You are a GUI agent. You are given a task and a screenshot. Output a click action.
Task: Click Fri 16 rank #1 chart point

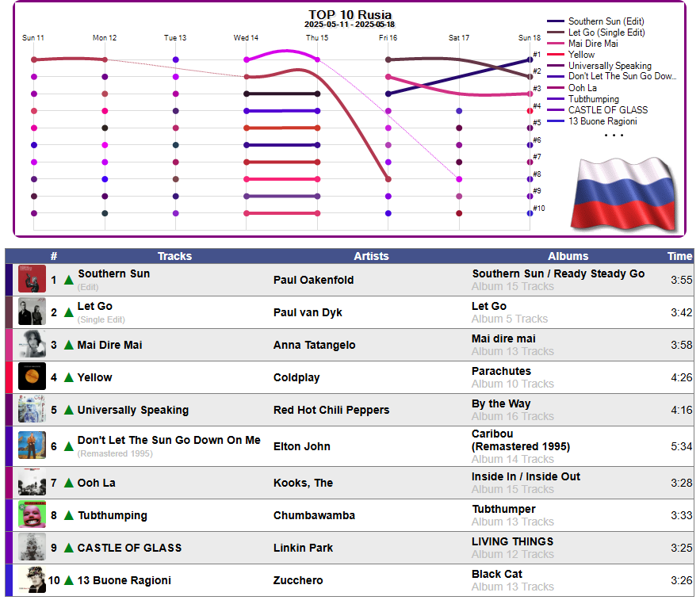coord(388,59)
